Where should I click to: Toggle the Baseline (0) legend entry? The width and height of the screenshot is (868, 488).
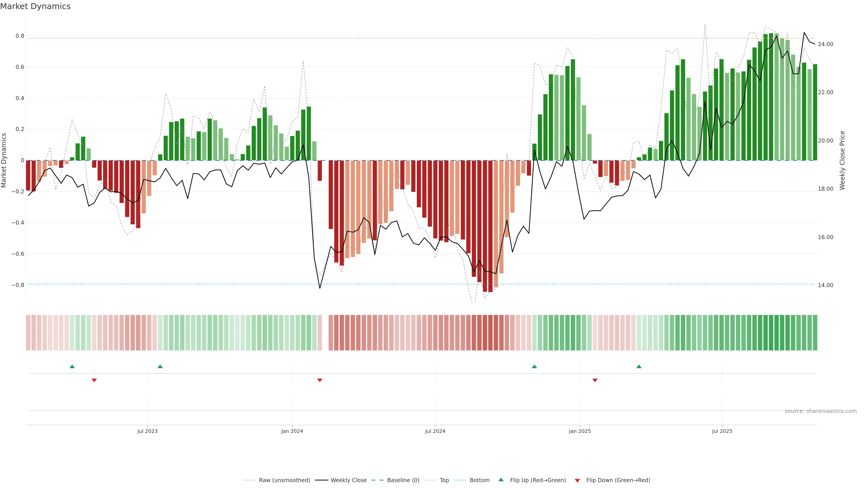tap(403, 480)
